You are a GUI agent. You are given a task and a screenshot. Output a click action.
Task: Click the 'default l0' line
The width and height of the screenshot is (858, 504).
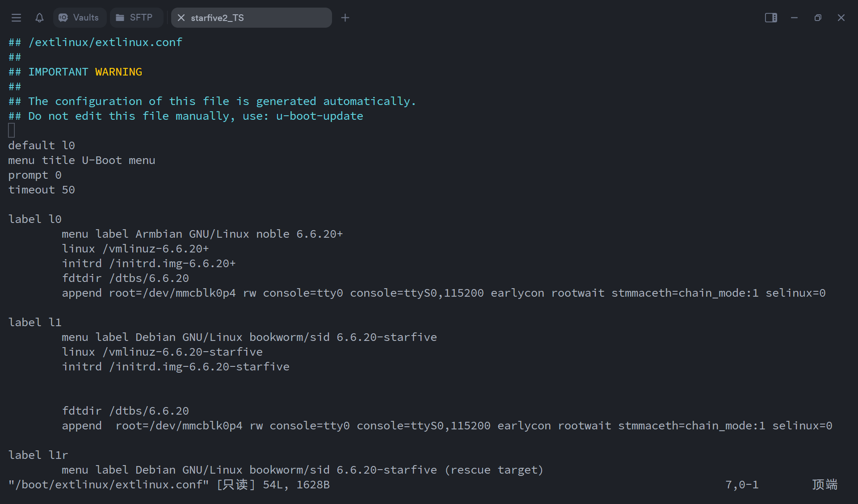click(x=42, y=146)
